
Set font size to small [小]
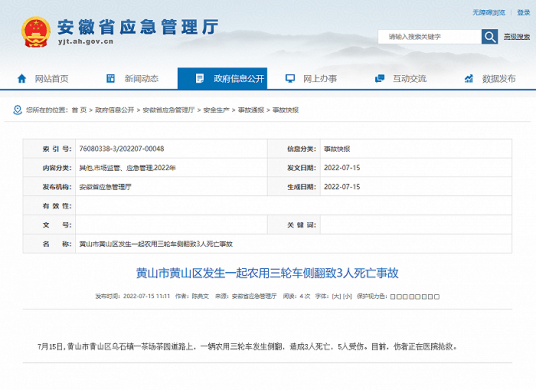pos(347,296)
